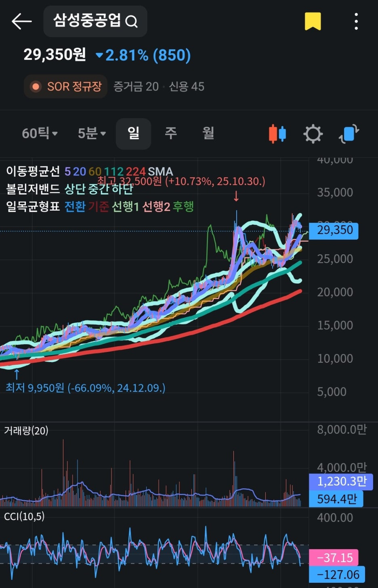This screenshot has width=378, height=588.
Task: Switch to the 주 weekly chart tab
Action: click(171, 133)
